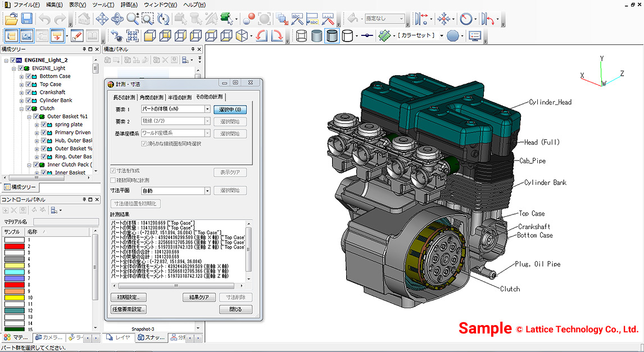Switch to the 角度の計測 tab
The height and width of the screenshot is (352, 644).
coord(152,97)
